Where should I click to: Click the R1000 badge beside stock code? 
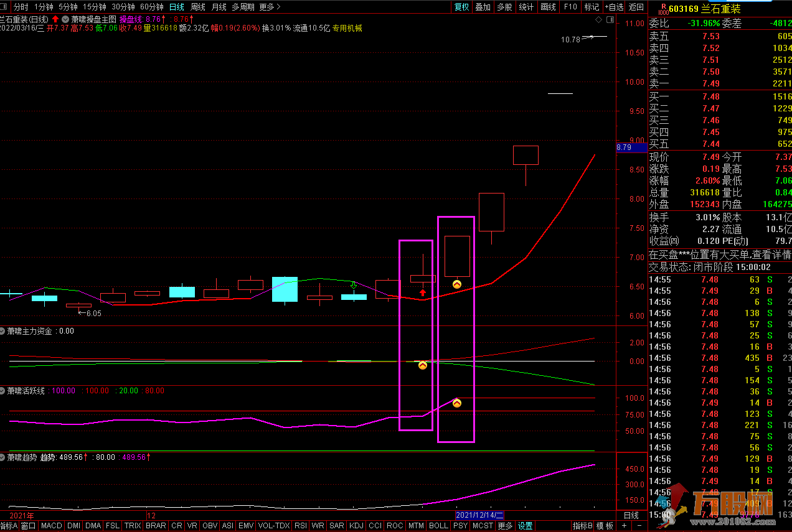(662, 9)
